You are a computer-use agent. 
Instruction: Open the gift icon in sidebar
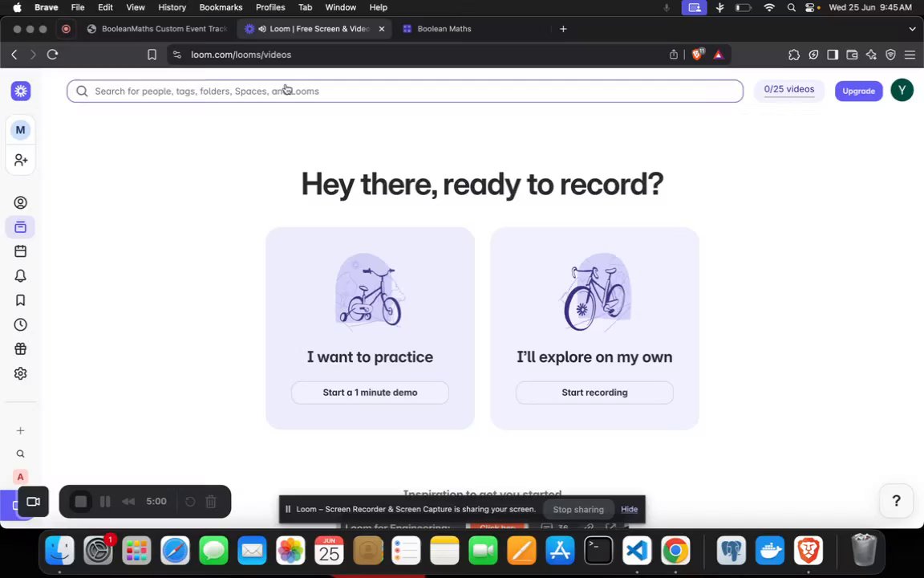tap(21, 349)
